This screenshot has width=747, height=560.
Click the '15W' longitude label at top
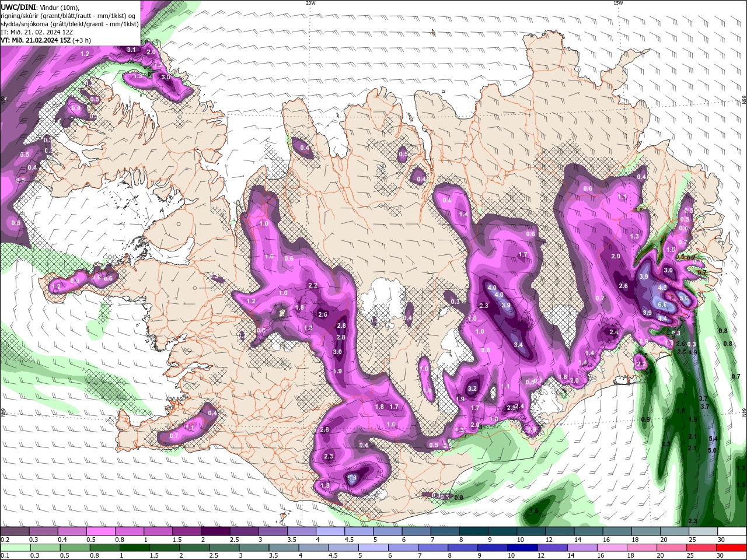[x=617, y=3]
